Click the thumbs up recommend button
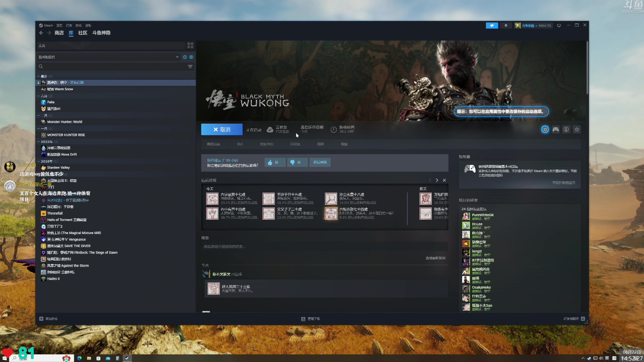 click(275, 162)
